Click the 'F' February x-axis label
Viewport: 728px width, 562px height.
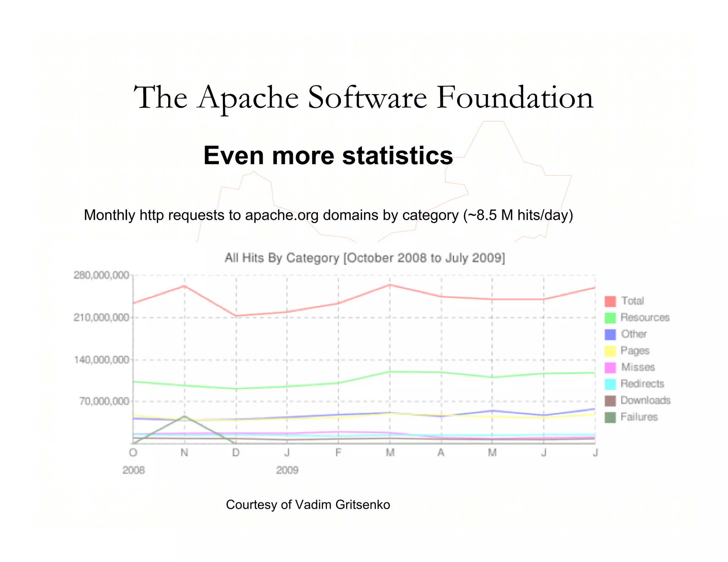[x=338, y=453]
